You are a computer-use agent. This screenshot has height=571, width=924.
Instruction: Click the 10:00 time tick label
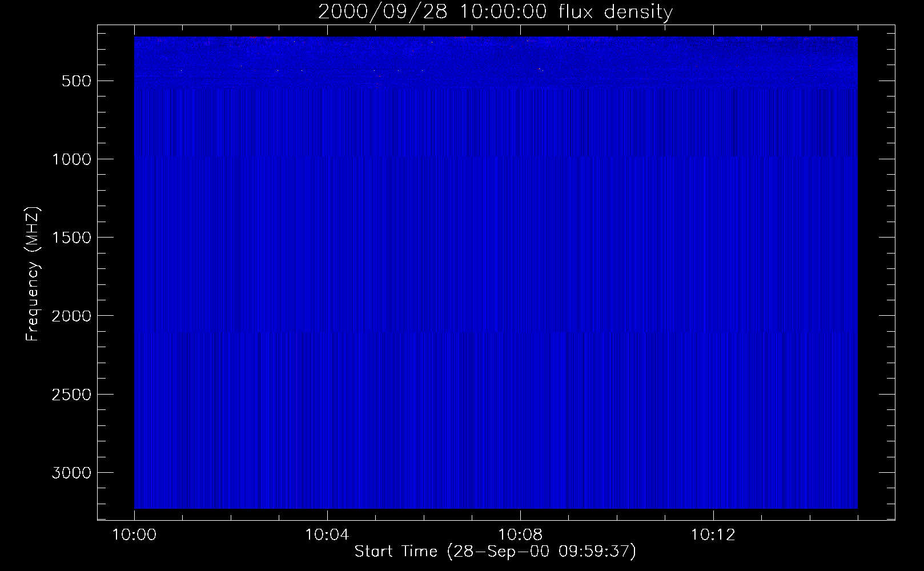pos(134,535)
